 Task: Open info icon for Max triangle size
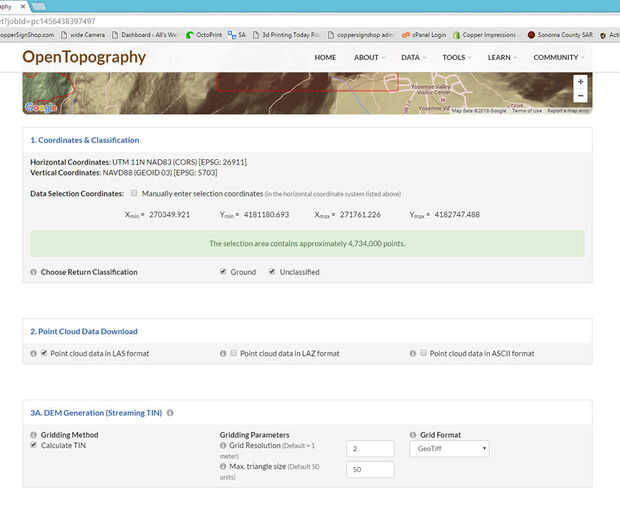223,467
